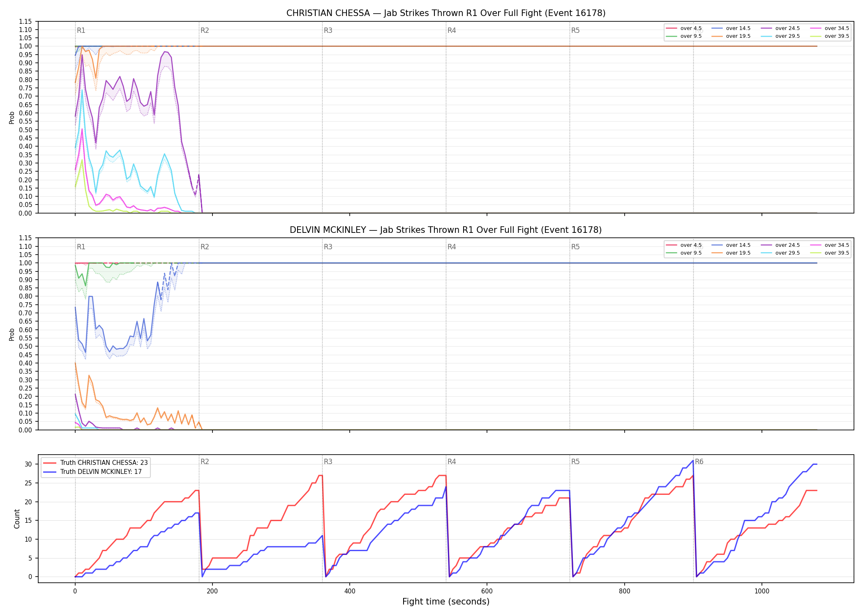Image resolution: width=863 pixels, height=616 pixels.
Task: Click 'over 34.5' in Chessa chart legend
Action: coord(837,28)
